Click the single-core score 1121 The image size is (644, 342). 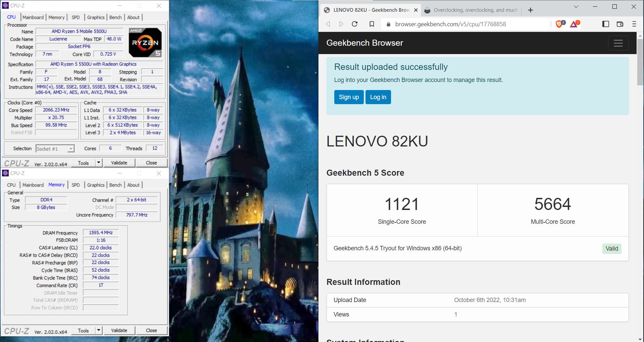402,204
